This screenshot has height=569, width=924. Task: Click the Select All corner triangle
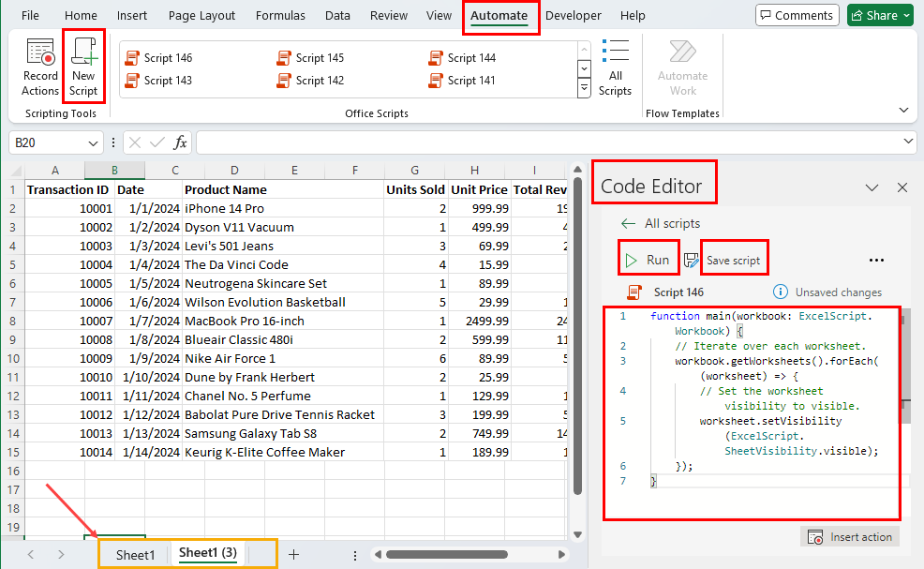point(16,171)
